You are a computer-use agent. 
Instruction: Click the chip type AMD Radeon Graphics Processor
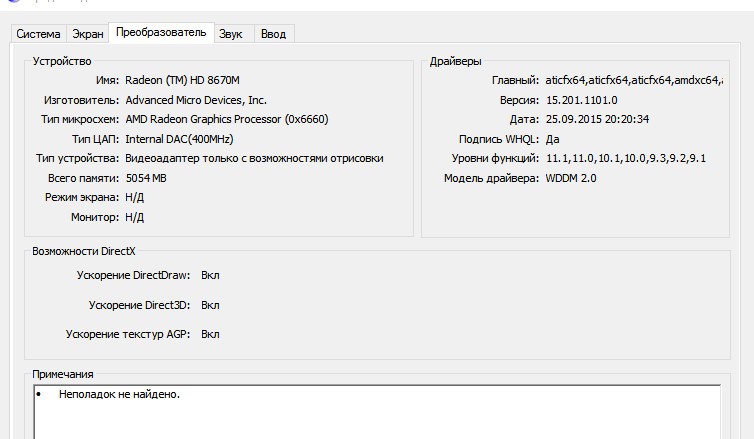(x=227, y=119)
